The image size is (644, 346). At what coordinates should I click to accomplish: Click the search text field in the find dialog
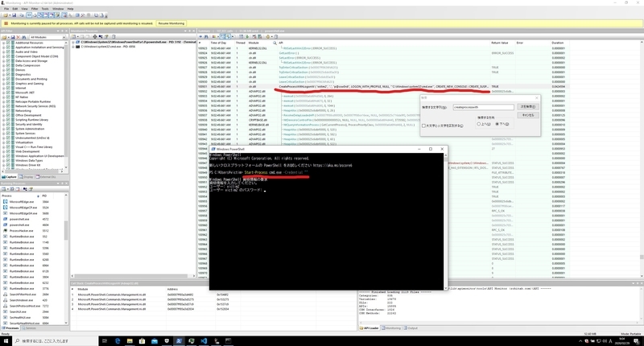coord(484,107)
